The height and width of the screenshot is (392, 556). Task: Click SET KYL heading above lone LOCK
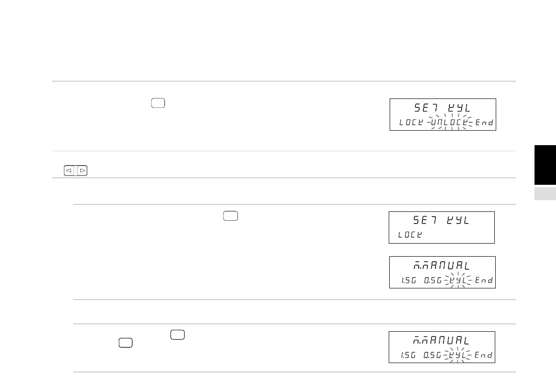pyautogui.click(x=441, y=221)
